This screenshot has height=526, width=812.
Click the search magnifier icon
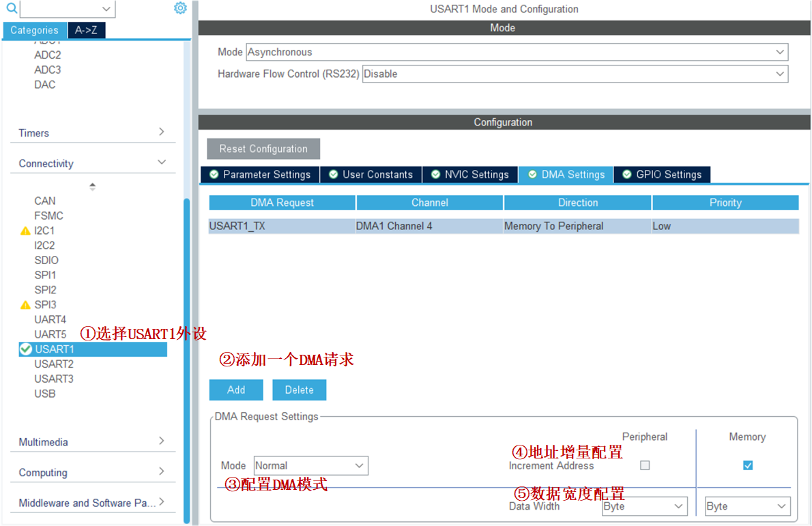click(11, 8)
